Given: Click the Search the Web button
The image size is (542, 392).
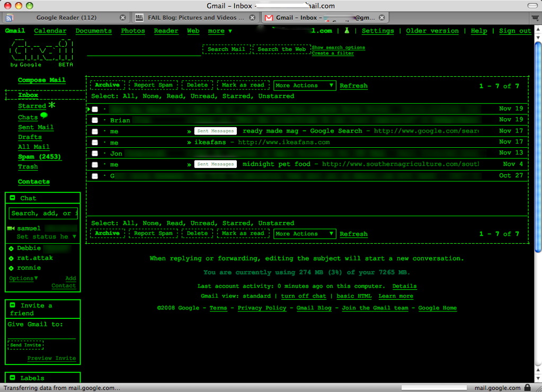Looking at the screenshot, I should (x=282, y=49).
